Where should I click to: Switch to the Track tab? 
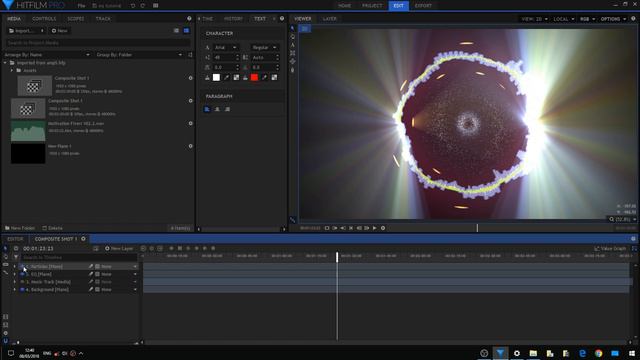103,19
